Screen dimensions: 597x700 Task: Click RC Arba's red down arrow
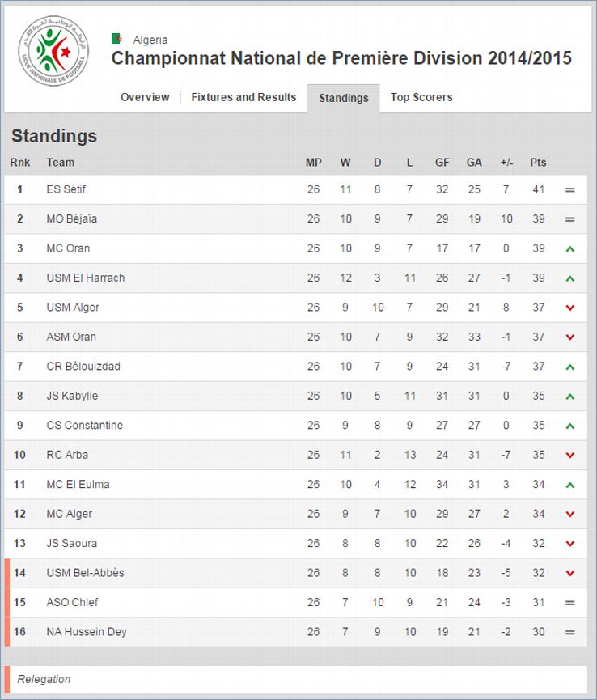(x=569, y=456)
